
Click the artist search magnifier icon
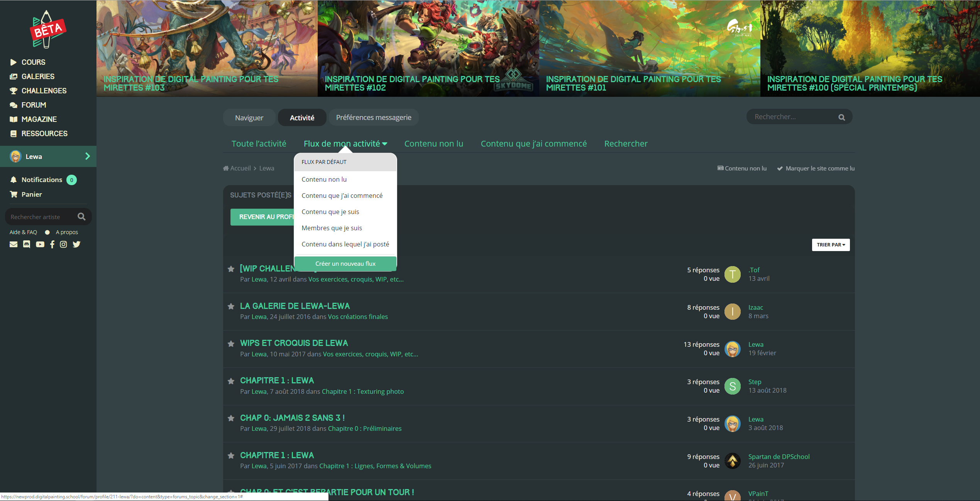coord(81,216)
